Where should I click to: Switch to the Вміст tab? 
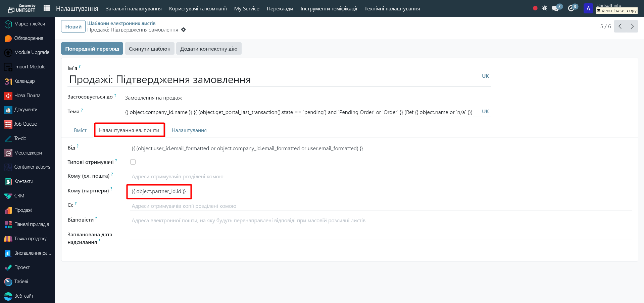point(80,130)
